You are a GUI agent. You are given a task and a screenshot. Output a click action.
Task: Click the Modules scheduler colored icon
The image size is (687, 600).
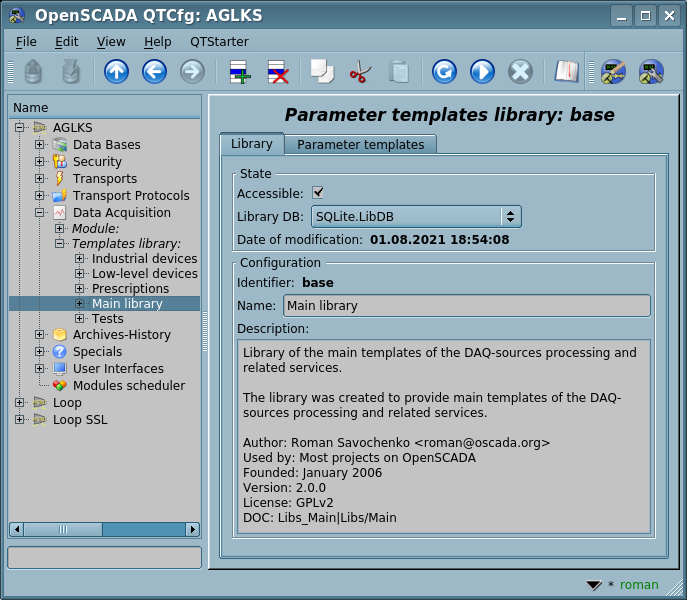[x=60, y=386]
